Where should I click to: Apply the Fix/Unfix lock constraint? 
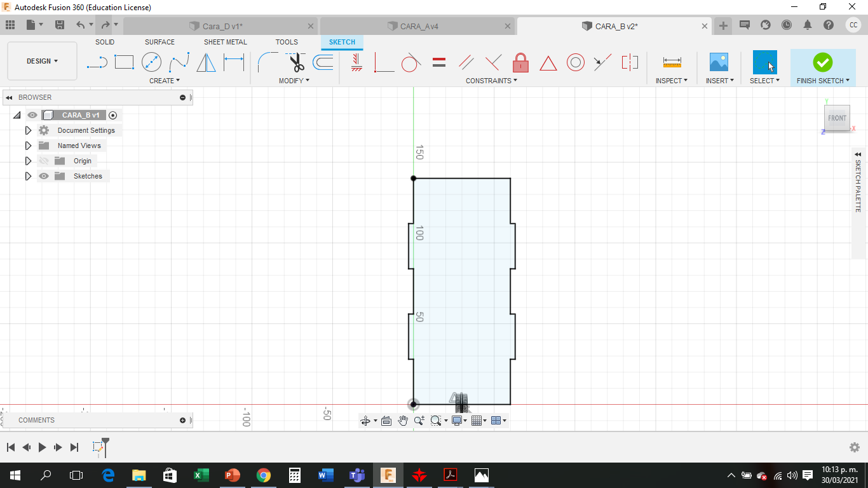520,62
